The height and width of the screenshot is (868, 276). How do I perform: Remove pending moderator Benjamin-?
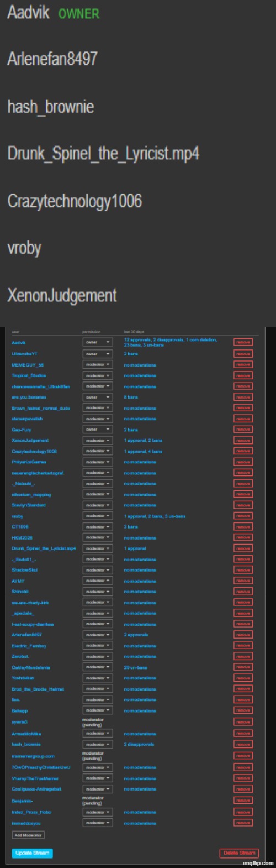(243, 801)
